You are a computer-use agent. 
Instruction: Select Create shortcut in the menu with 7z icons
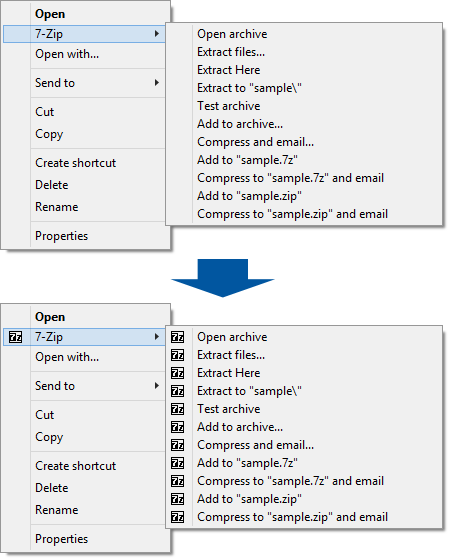point(75,466)
